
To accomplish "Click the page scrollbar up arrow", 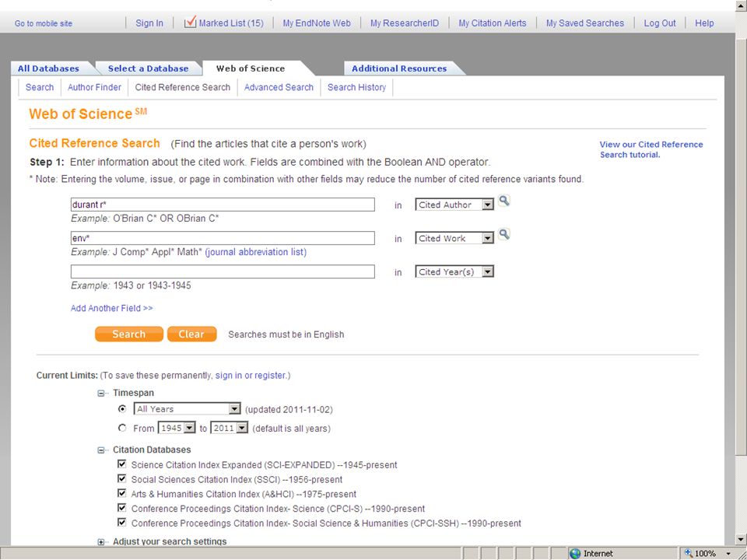I will pyautogui.click(x=741, y=5).
